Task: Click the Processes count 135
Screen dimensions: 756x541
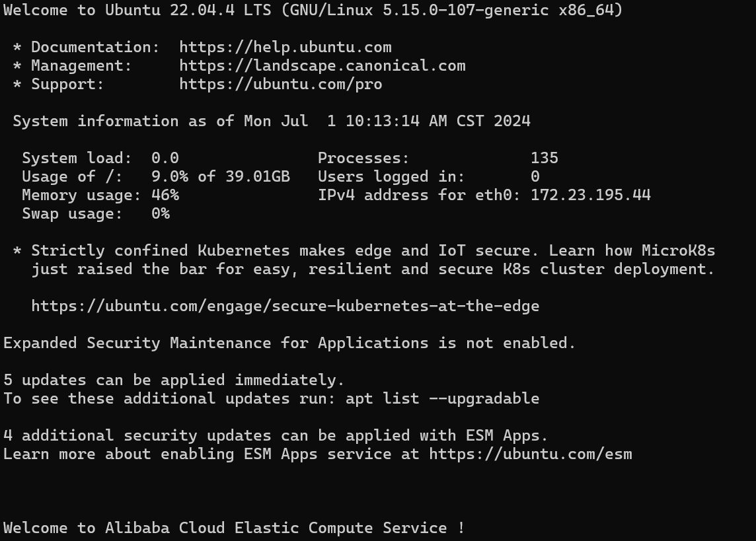Action: [x=545, y=158]
